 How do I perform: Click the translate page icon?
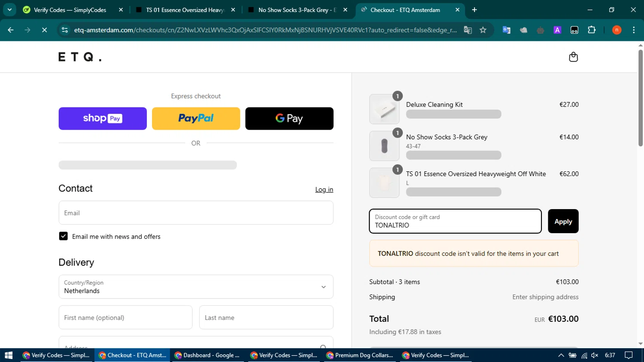(x=468, y=30)
